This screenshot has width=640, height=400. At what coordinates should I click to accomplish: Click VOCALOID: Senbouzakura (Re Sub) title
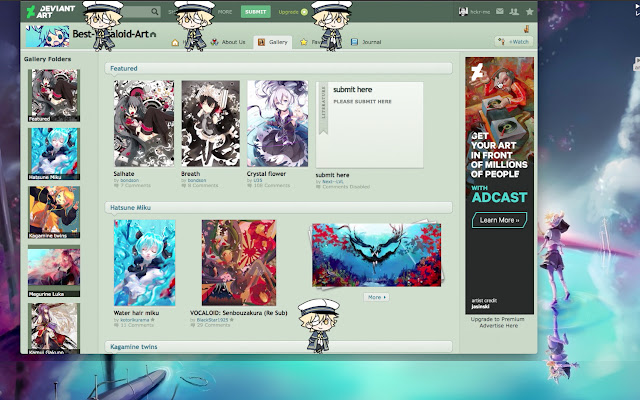[x=238, y=313]
